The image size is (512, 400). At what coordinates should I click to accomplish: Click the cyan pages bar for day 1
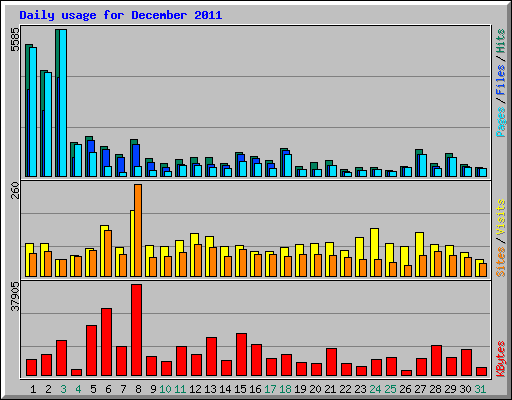(x=33, y=112)
